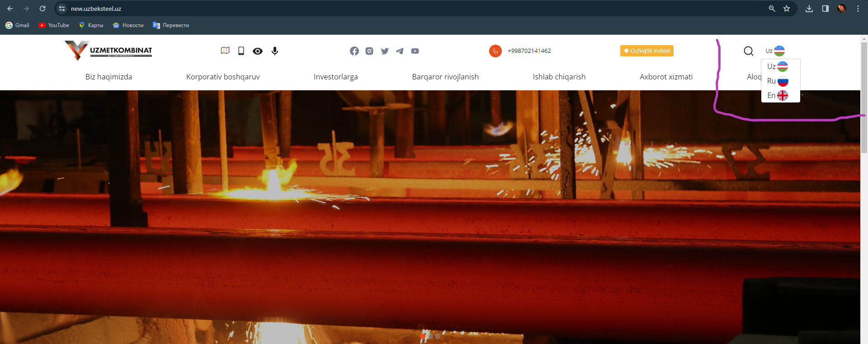Viewport: 868px width, 344px height.
Task: Expand the Uz language selector
Action: [775, 51]
